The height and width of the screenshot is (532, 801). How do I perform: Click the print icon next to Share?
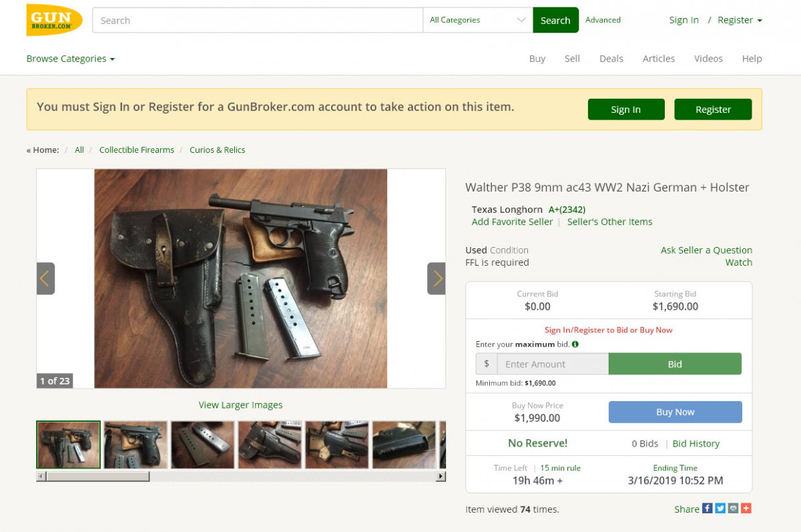point(734,509)
